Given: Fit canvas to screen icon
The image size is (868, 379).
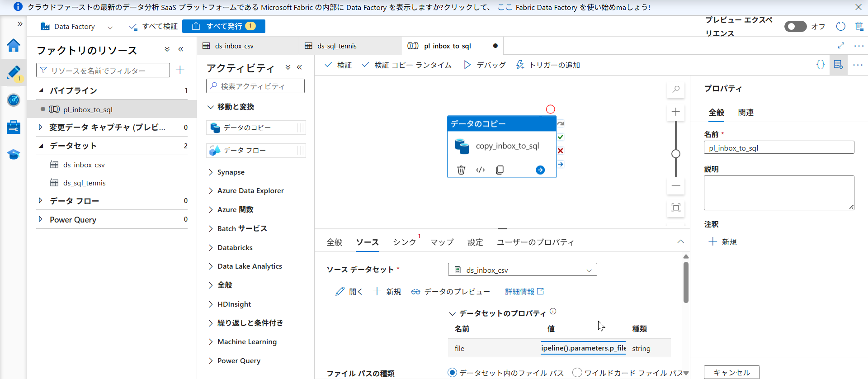Looking at the screenshot, I should pyautogui.click(x=676, y=208).
